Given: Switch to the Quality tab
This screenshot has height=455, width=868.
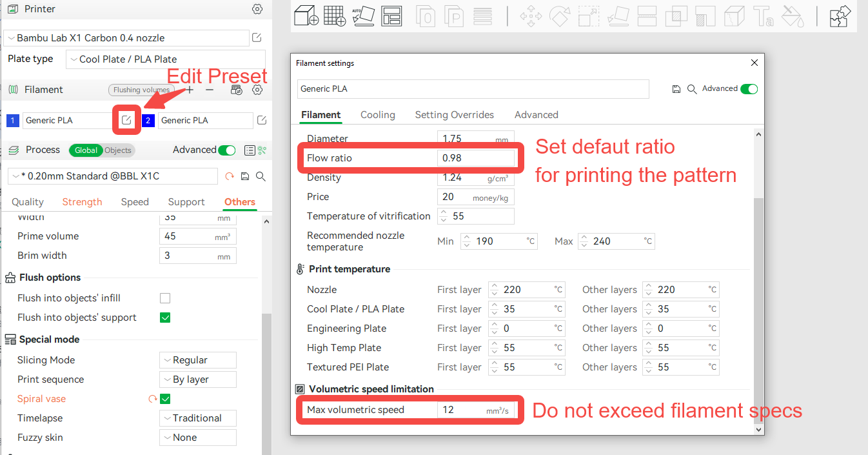Looking at the screenshot, I should tap(28, 202).
